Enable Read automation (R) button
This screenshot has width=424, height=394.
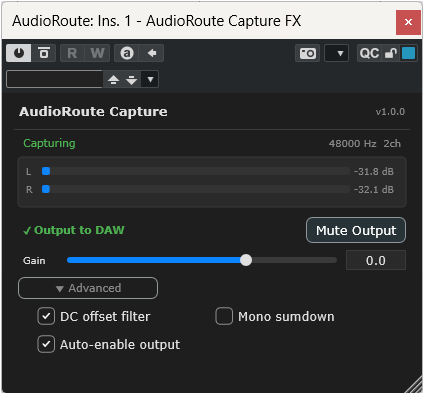click(x=72, y=53)
